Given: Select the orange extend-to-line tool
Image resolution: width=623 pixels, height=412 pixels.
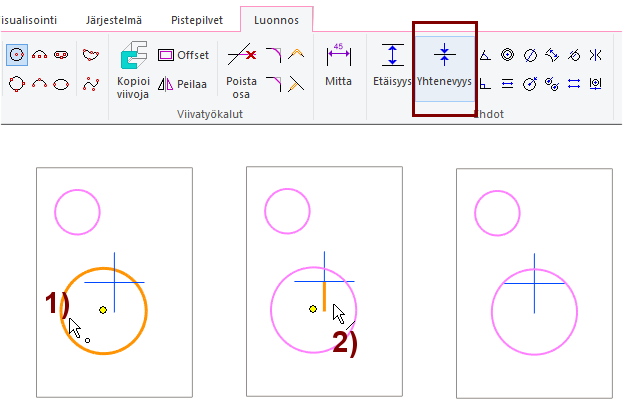Looking at the screenshot, I should pyautogui.click(x=296, y=84).
